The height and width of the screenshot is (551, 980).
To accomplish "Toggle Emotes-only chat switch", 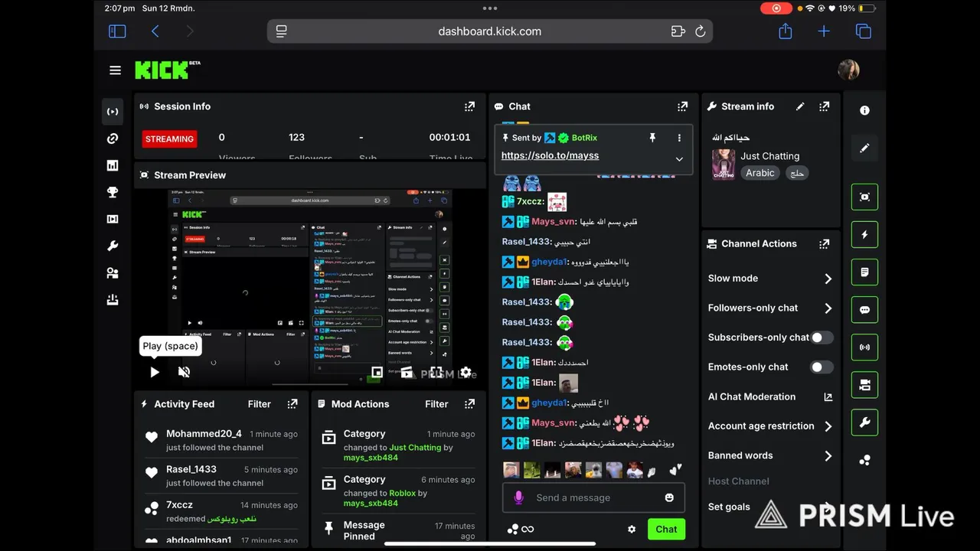I will tap(822, 367).
